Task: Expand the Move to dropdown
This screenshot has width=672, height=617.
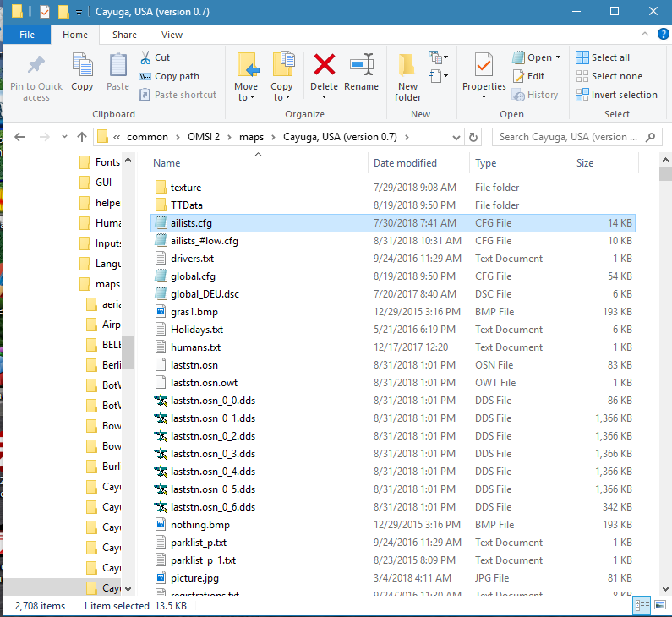Action: coord(246,97)
